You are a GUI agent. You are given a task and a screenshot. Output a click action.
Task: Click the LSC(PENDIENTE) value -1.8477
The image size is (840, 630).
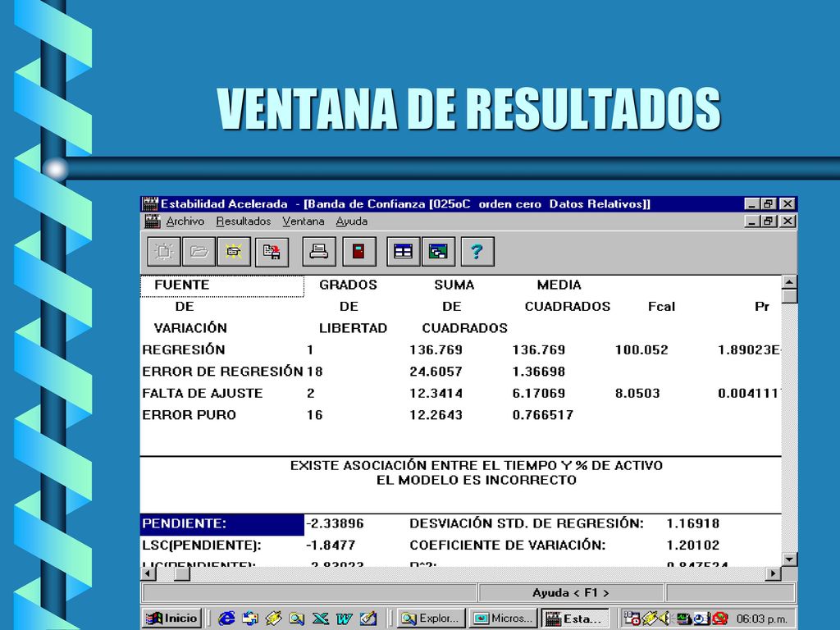tap(331, 546)
